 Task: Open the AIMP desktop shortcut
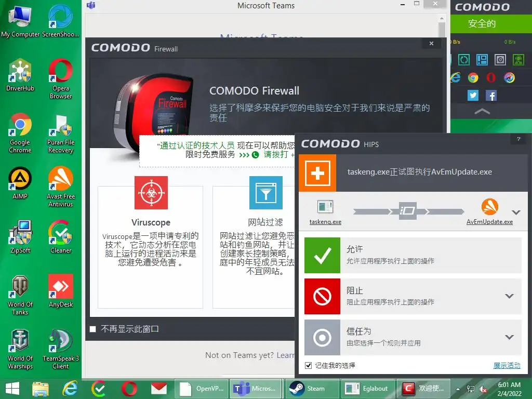(x=20, y=183)
